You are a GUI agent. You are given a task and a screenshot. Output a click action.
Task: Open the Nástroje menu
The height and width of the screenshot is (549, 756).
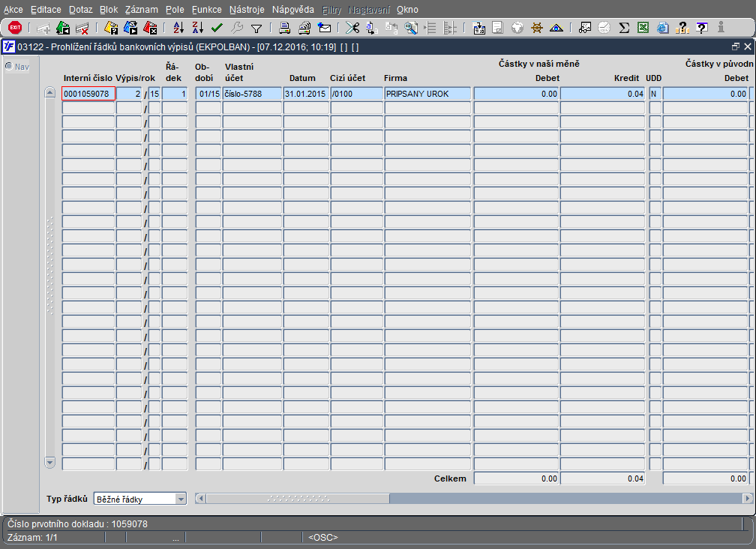[x=247, y=10]
